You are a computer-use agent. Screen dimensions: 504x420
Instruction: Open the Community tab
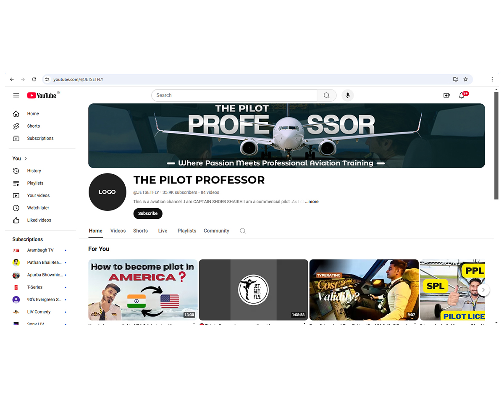click(x=216, y=231)
